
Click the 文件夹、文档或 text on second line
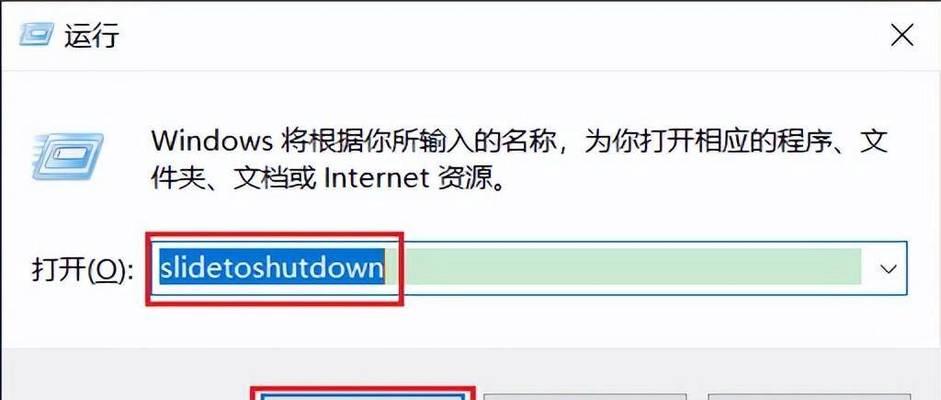[233, 178]
